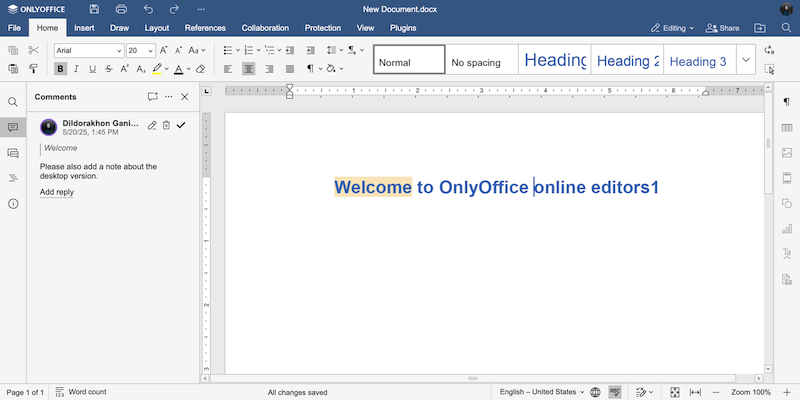Open the Search tool in left sidebar
This screenshot has height=400, width=800.
13,102
